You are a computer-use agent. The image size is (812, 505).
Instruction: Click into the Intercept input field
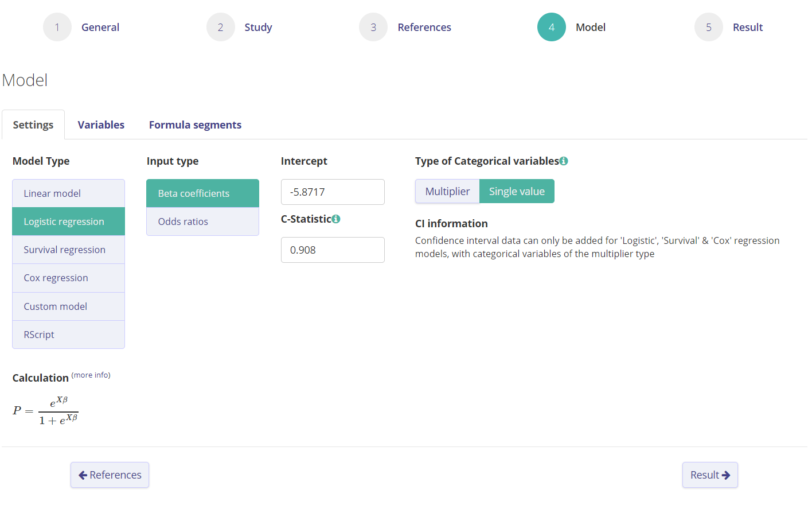[x=333, y=192]
